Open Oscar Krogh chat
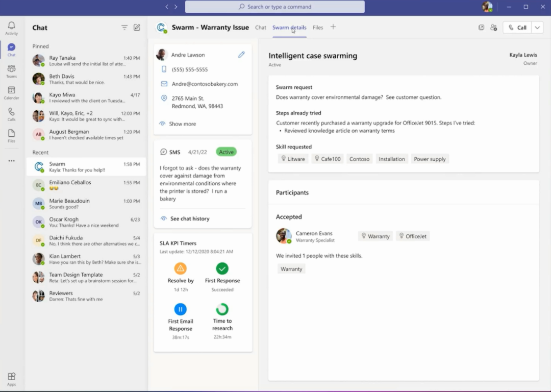This screenshot has width=551, height=392. [x=86, y=222]
